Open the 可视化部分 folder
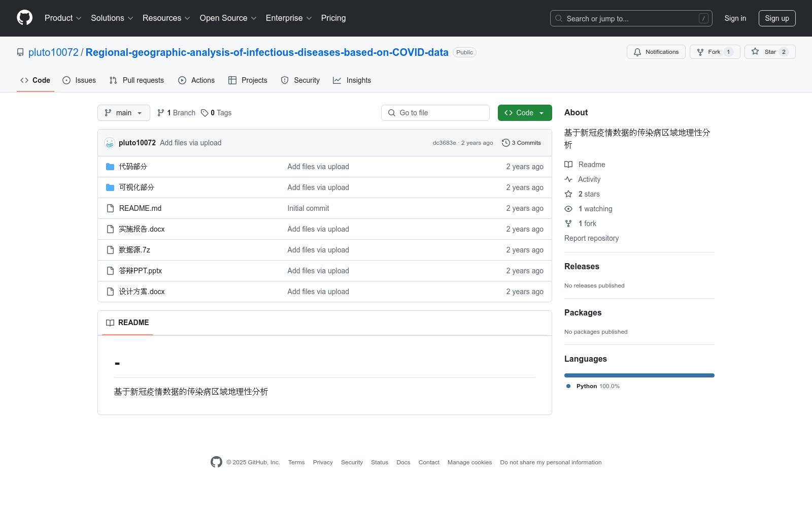812x508 pixels. tap(137, 187)
